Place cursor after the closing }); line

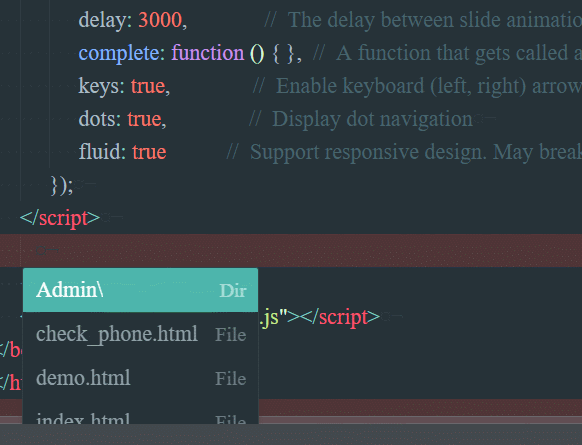pos(74,185)
